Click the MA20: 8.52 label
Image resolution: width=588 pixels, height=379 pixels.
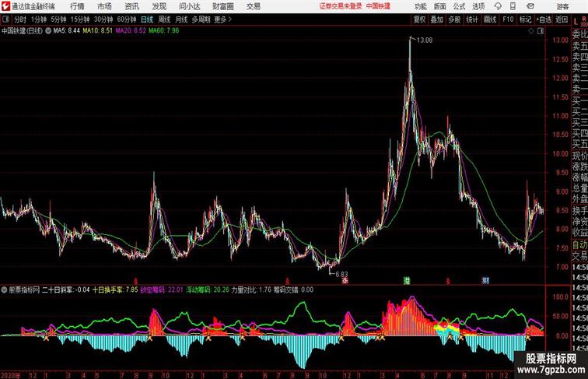tap(131, 31)
